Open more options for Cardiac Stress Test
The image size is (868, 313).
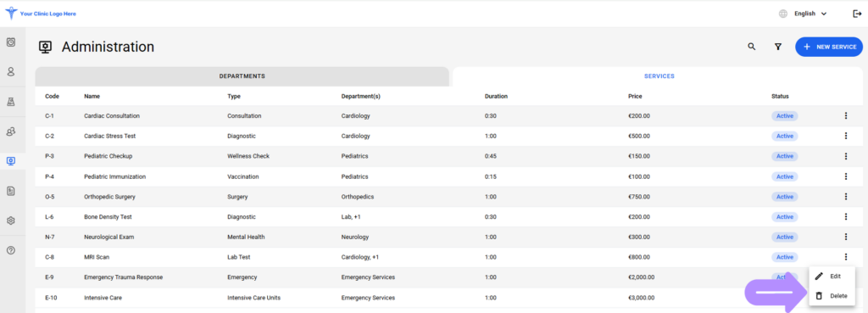point(845,136)
